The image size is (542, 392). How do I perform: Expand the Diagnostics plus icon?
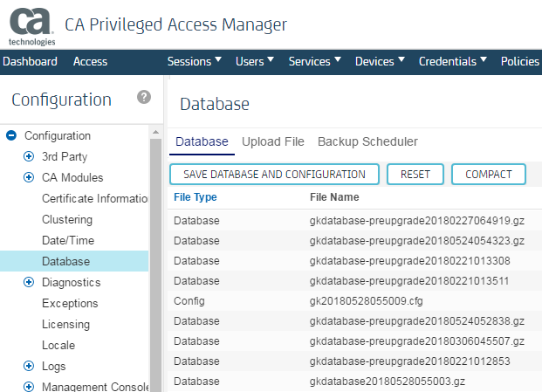(x=29, y=282)
